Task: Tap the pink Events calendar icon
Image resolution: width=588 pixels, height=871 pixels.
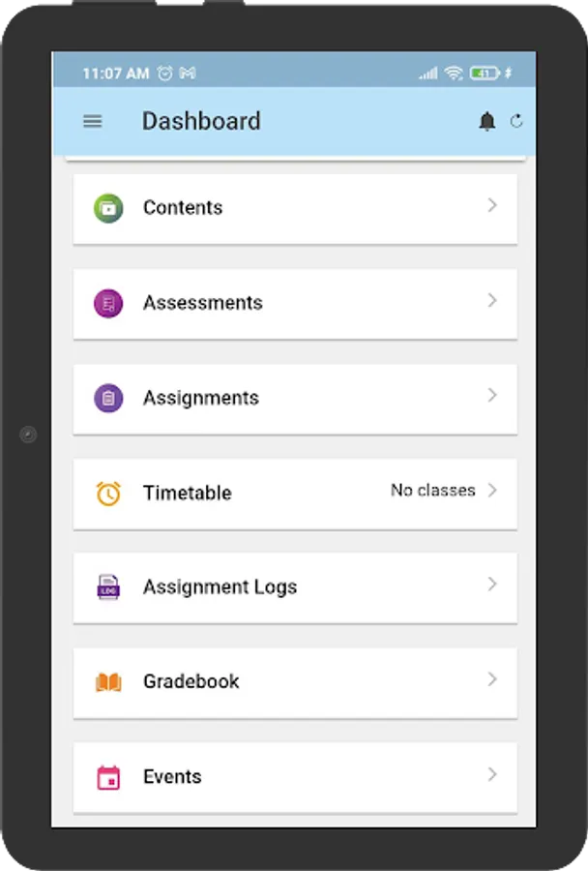Action: (108, 777)
